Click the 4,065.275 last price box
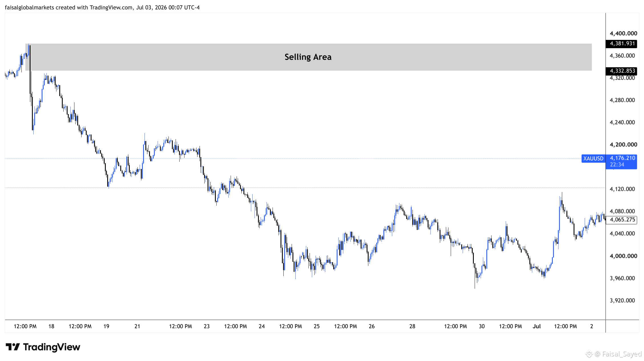 [x=621, y=220]
